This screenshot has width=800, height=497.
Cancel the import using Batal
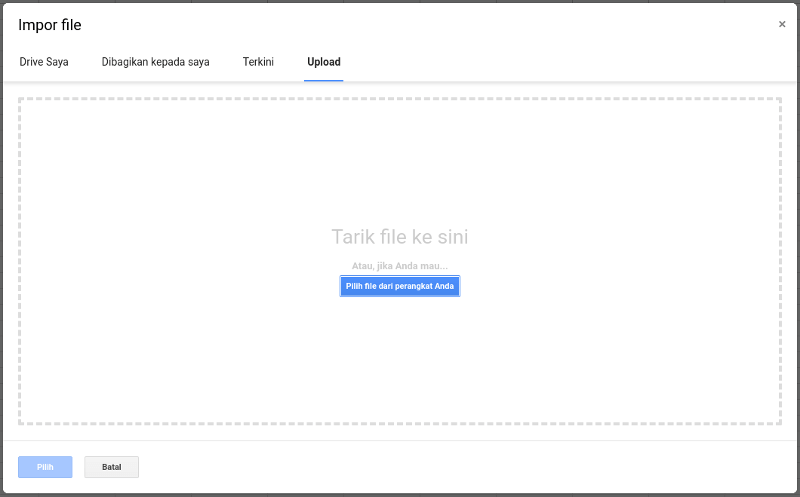click(x=112, y=467)
